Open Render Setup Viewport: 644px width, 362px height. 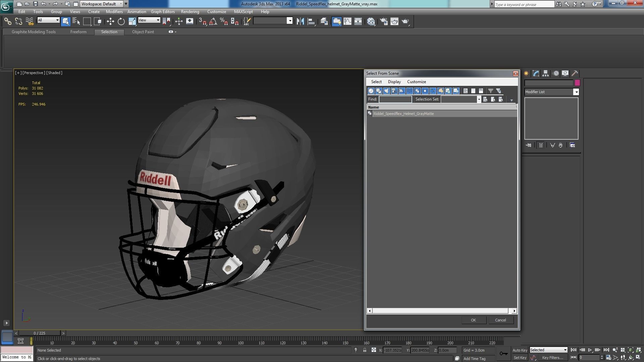pyautogui.click(x=384, y=21)
